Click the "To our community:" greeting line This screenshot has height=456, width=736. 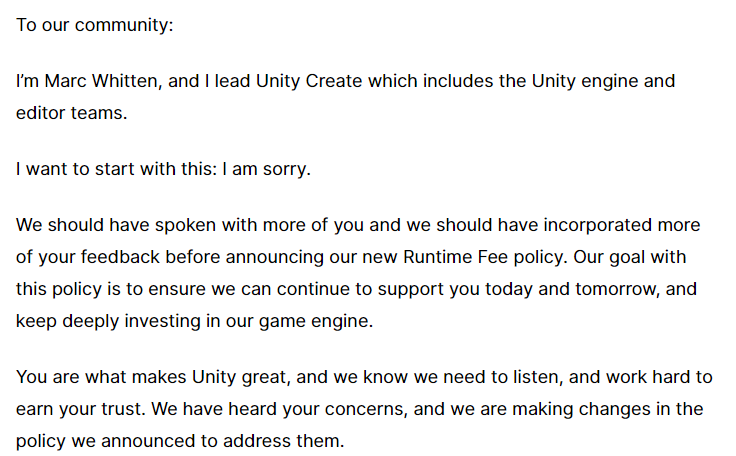[x=95, y=24]
